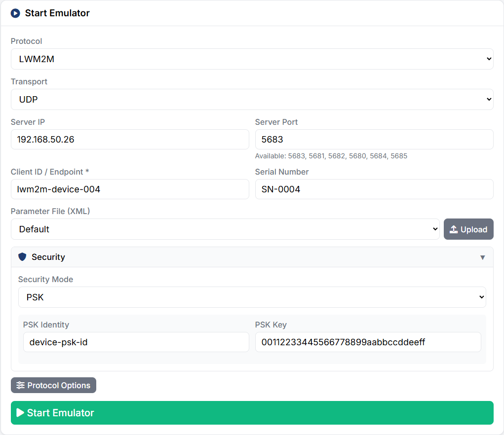Focus the PSK Identity field

click(x=136, y=342)
